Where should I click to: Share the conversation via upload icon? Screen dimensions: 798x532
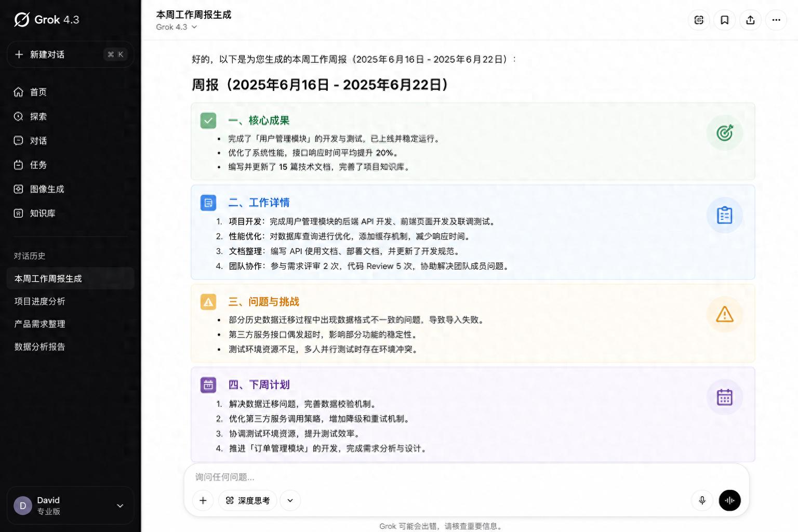click(x=750, y=20)
